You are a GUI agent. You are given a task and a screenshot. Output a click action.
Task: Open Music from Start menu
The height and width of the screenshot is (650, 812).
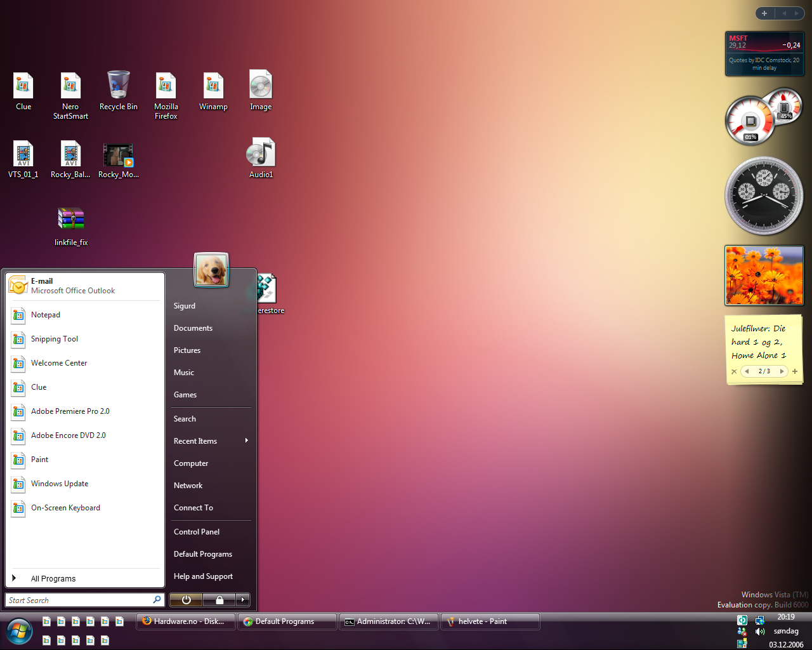coord(211,373)
